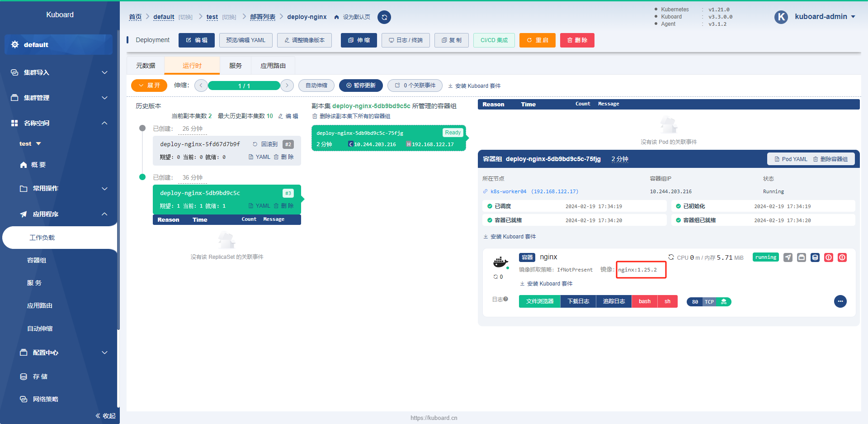
Task: Click the 网络策略 icon in sidebar
Action: (24, 399)
